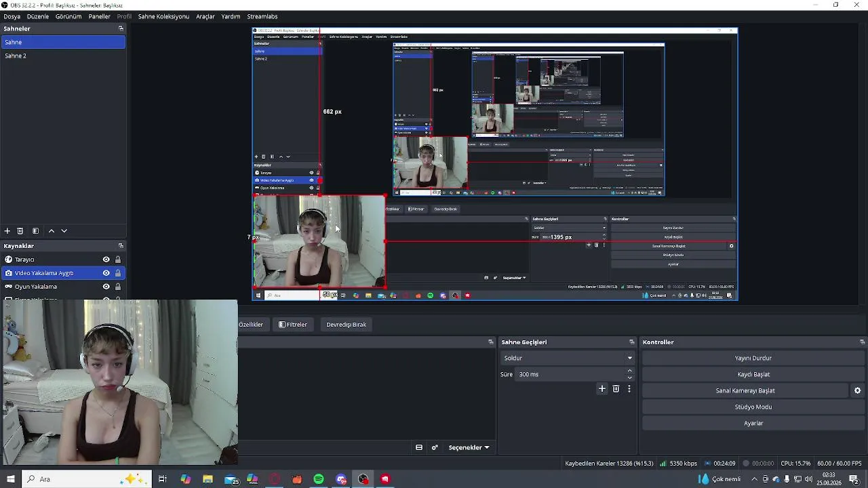
Task: Enable Stüdyo Modu
Action: pyautogui.click(x=753, y=407)
